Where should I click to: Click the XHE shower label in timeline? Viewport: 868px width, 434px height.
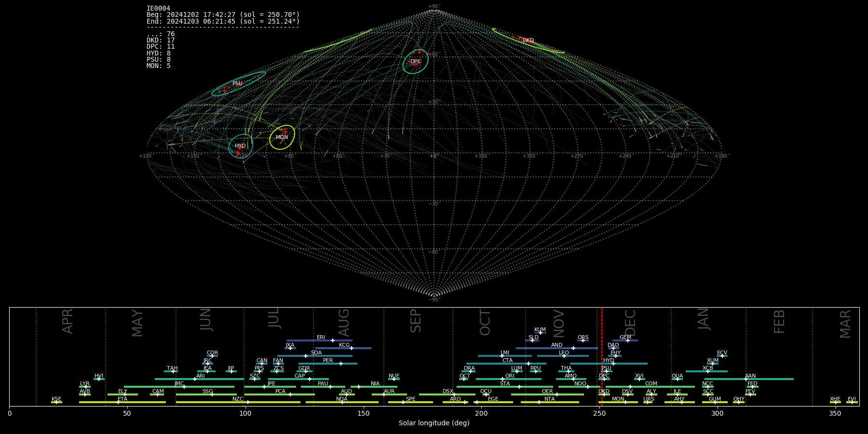coord(835,399)
